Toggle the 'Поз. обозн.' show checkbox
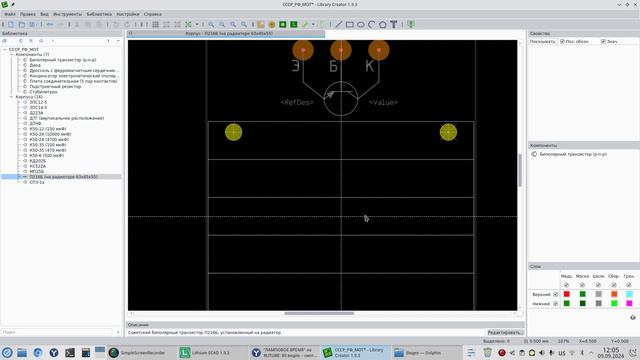 [562, 42]
